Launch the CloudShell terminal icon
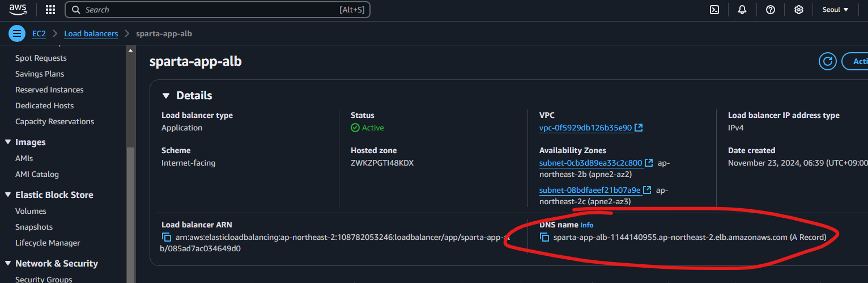This screenshot has height=283, width=868. (x=715, y=10)
